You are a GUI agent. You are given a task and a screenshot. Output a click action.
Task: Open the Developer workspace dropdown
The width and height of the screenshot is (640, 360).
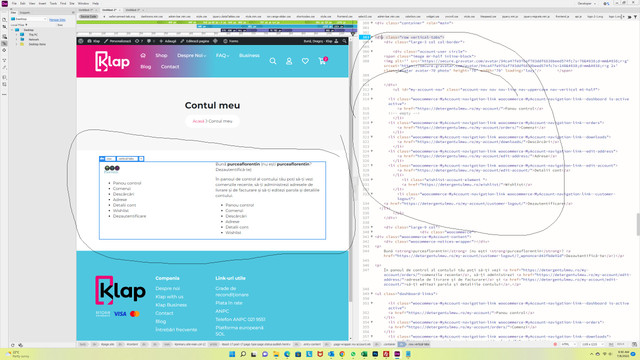pos(587,3)
